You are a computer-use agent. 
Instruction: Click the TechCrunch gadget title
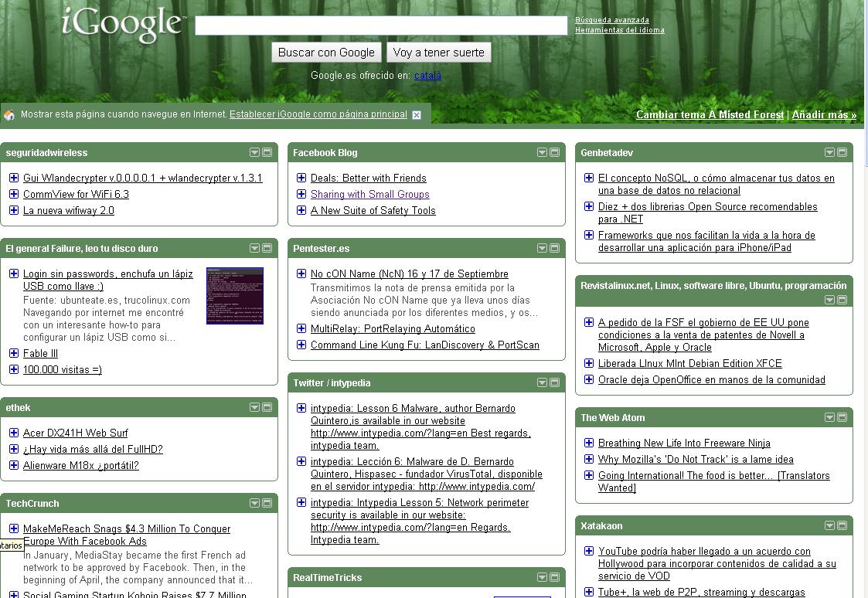coord(32,504)
